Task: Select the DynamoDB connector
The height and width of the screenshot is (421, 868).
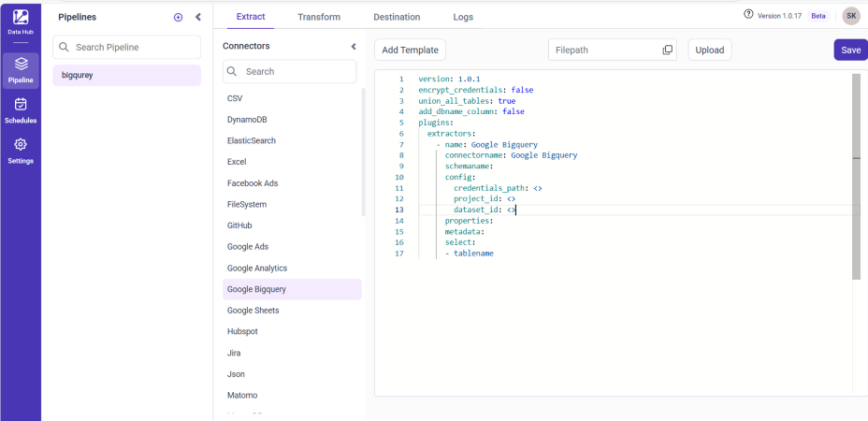Action: pos(292,120)
